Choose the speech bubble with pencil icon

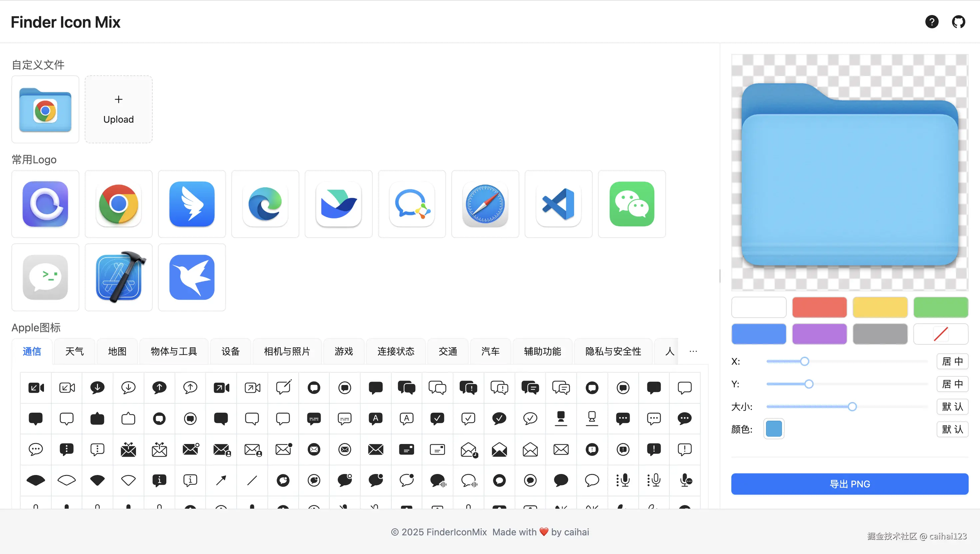point(283,387)
